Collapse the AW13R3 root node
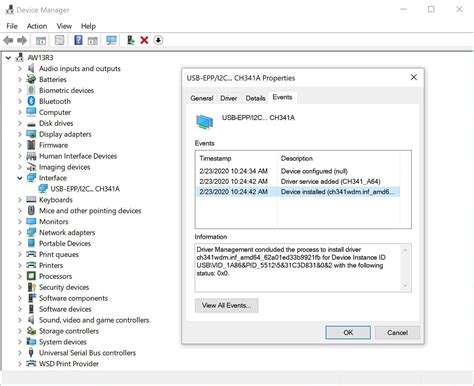474x386 pixels. pos(8,58)
